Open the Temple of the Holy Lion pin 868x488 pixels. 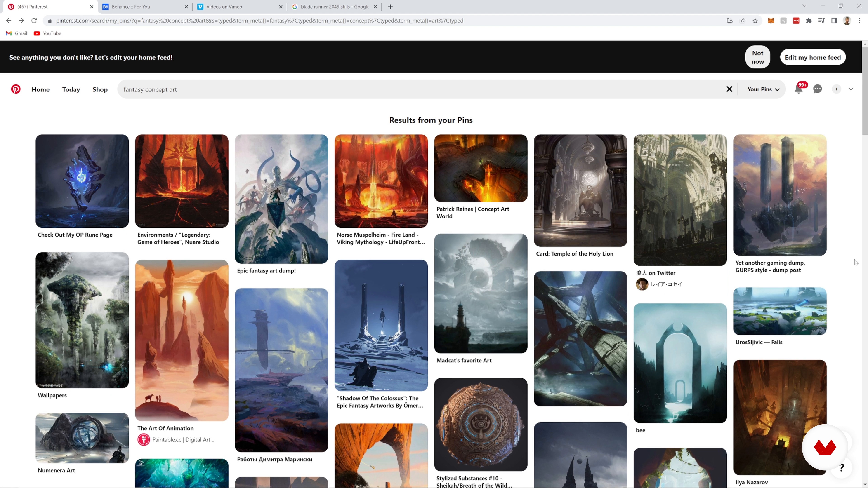coord(580,190)
